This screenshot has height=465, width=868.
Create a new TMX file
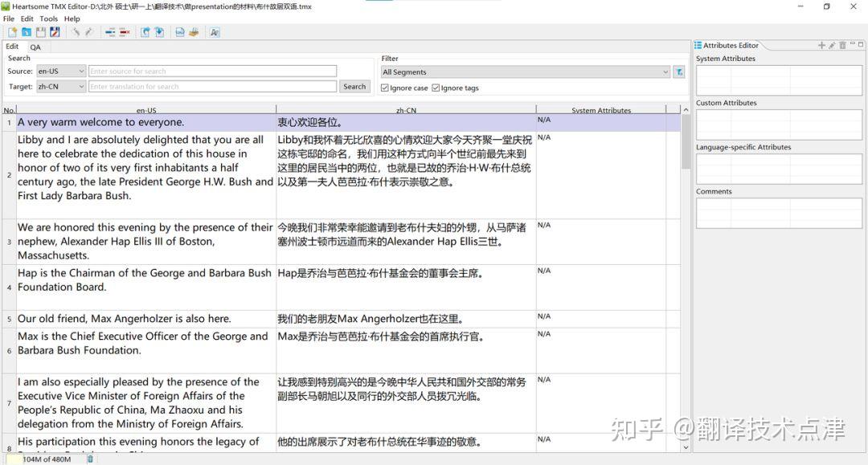click(13, 32)
